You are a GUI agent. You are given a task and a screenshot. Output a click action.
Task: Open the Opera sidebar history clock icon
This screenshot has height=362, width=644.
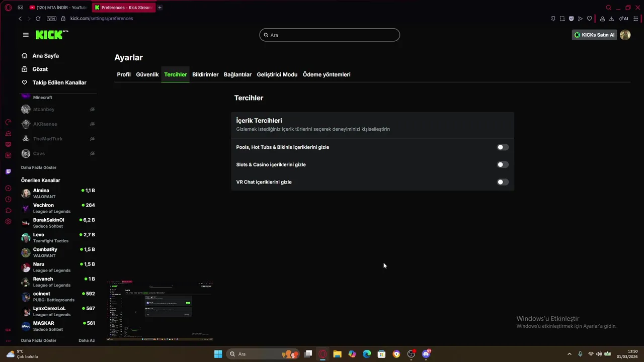[8, 200]
